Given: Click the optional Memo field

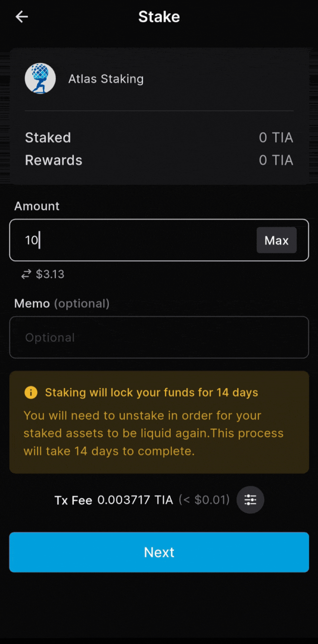Looking at the screenshot, I should tap(159, 337).
